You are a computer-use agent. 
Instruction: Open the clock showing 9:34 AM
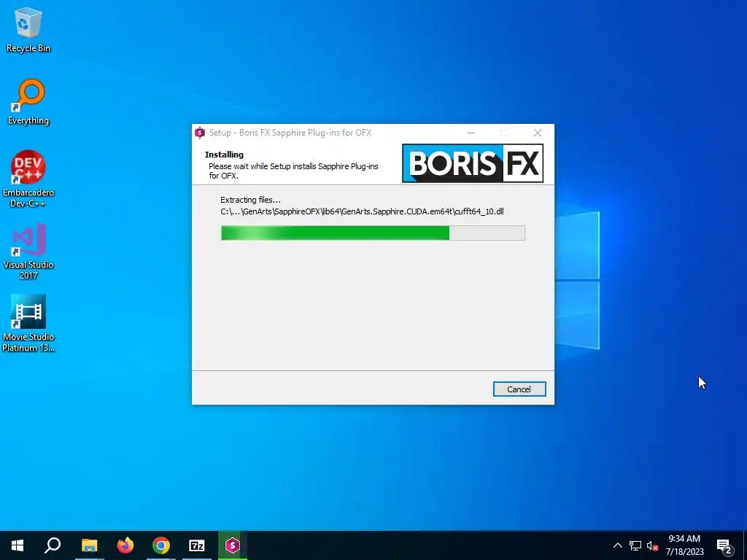tap(684, 545)
